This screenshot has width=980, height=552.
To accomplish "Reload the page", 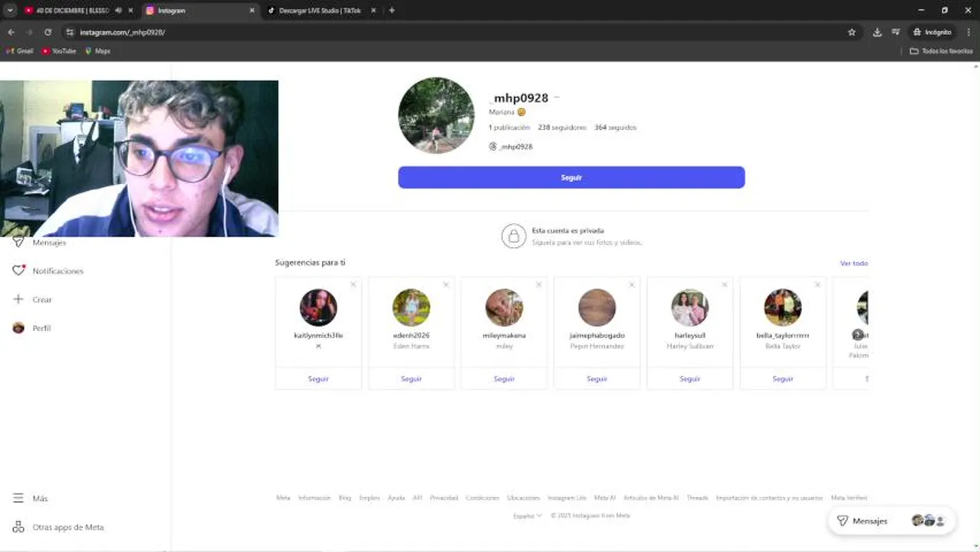I will [48, 32].
